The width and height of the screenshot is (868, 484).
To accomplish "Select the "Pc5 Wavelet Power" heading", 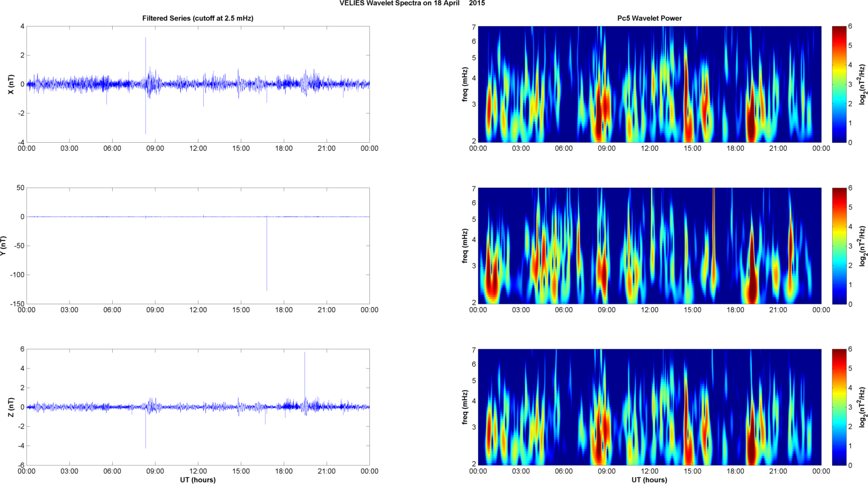I will point(649,18).
